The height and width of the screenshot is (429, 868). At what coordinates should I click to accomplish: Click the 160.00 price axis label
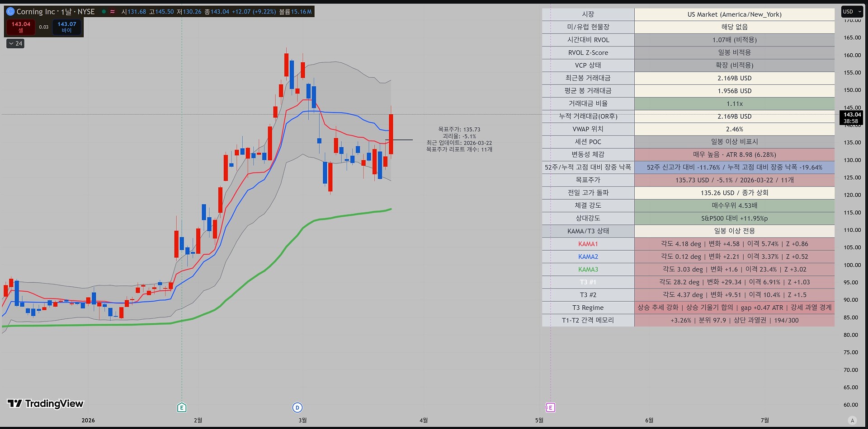click(852, 55)
